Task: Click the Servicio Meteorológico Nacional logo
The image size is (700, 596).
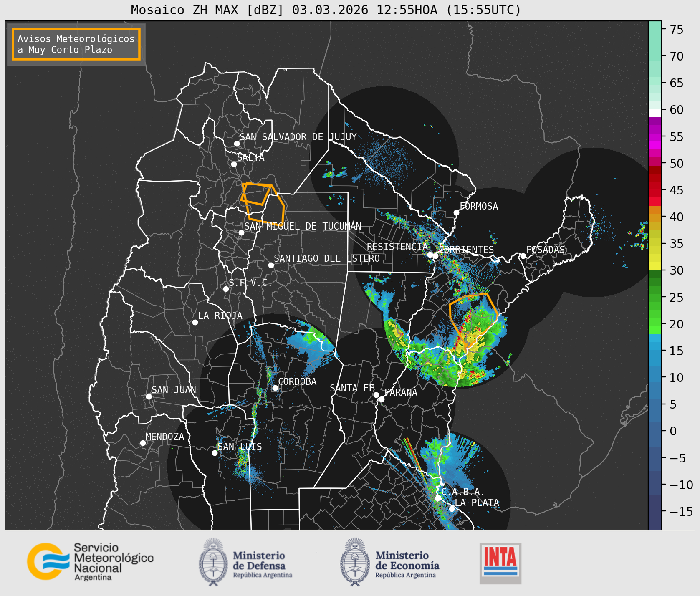Action: 91,561
